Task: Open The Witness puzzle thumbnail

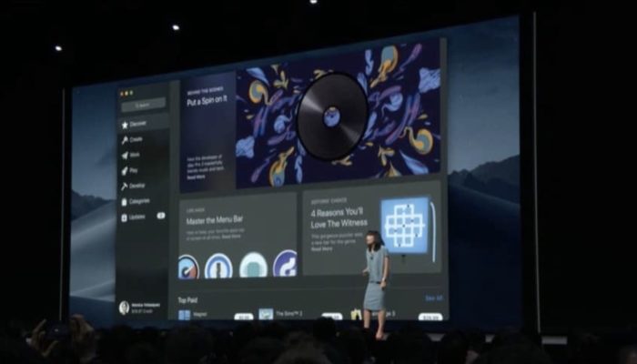Action: point(405,225)
